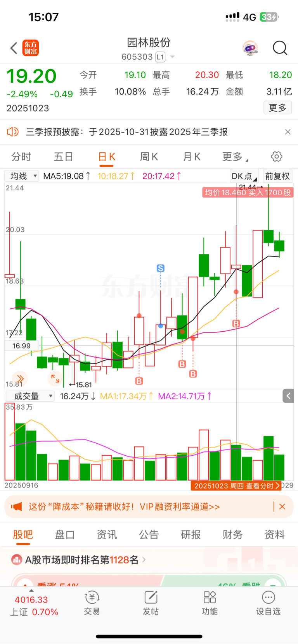298x644 pixels.
Task: Tap the L1 level badge
Action: pos(160,57)
